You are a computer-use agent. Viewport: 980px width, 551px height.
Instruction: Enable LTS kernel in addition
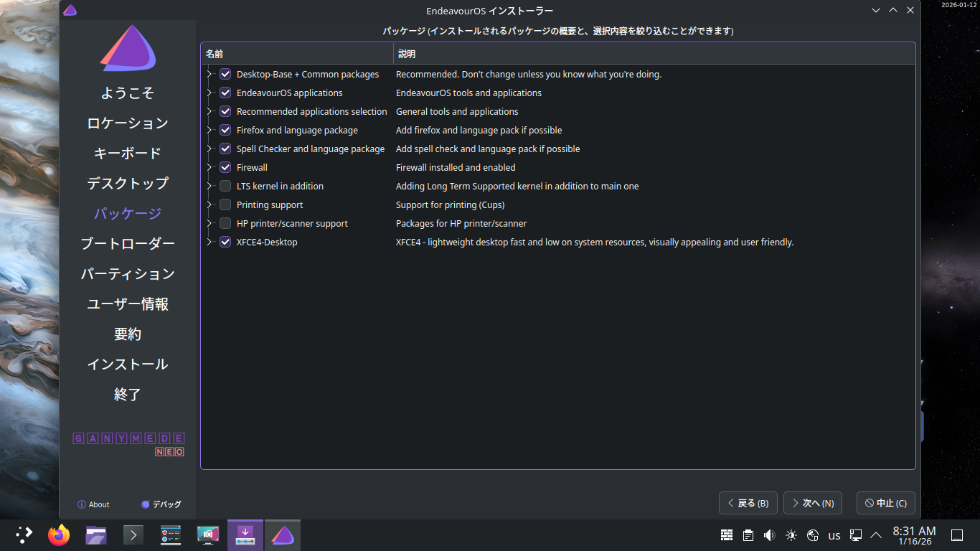225,186
